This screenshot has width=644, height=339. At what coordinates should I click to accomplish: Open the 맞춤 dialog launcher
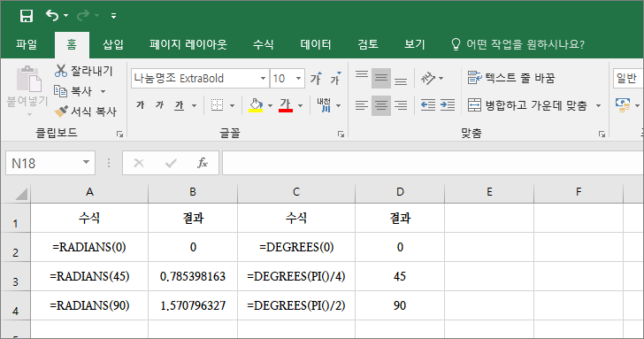(602, 134)
